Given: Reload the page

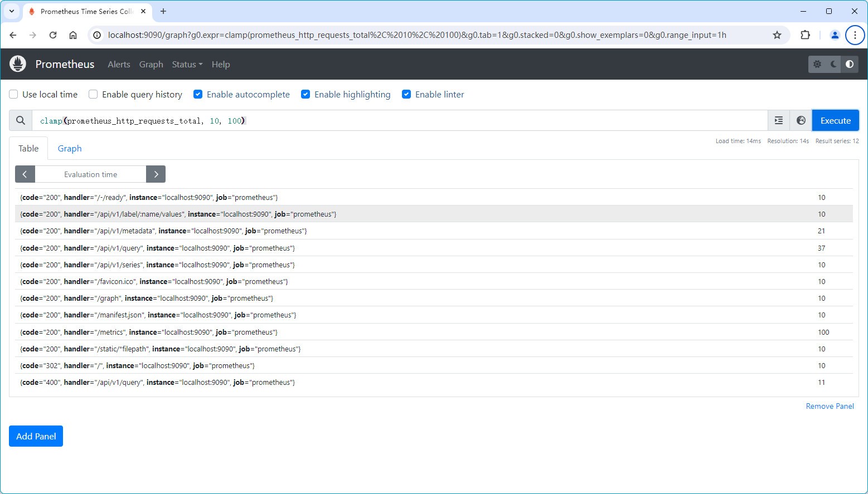Looking at the screenshot, I should [x=53, y=35].
